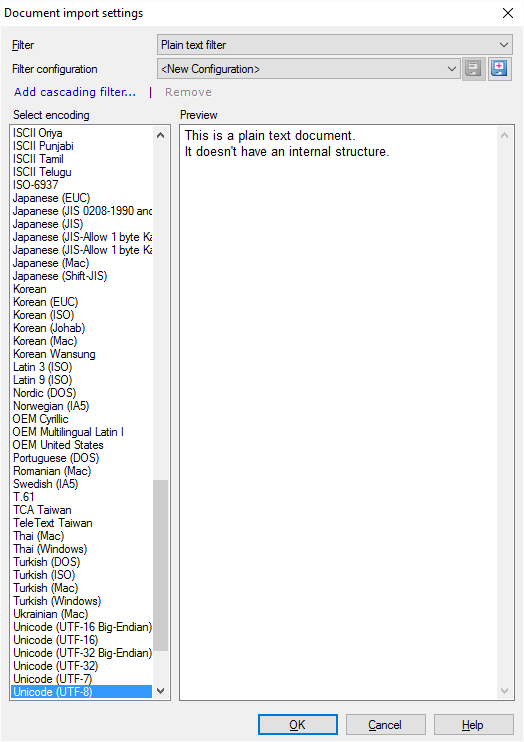Select Thai (Mac) encoding

point(81,536)
